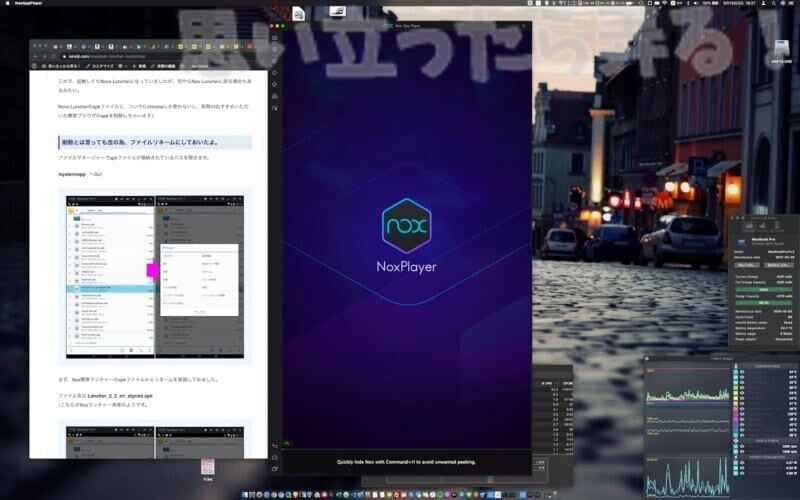Click the bottom teal spiky graph in sensors window
The image size is (800, 500).
(x=688, y=477)
